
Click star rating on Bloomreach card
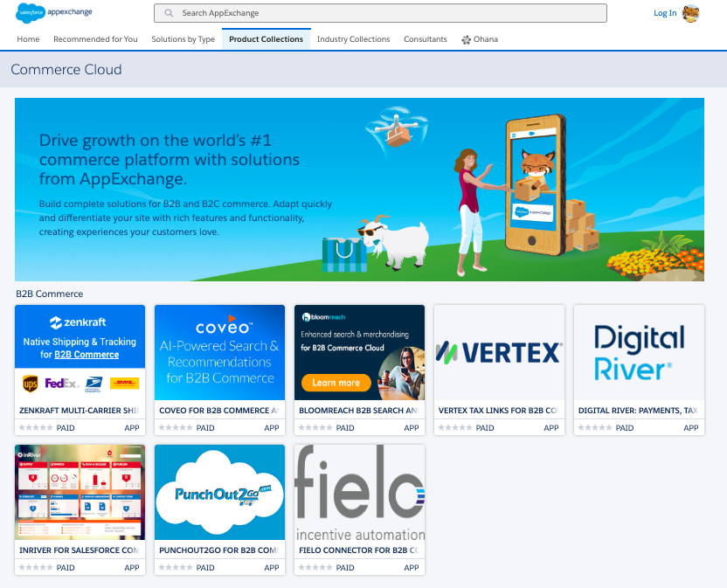[315, 427]
